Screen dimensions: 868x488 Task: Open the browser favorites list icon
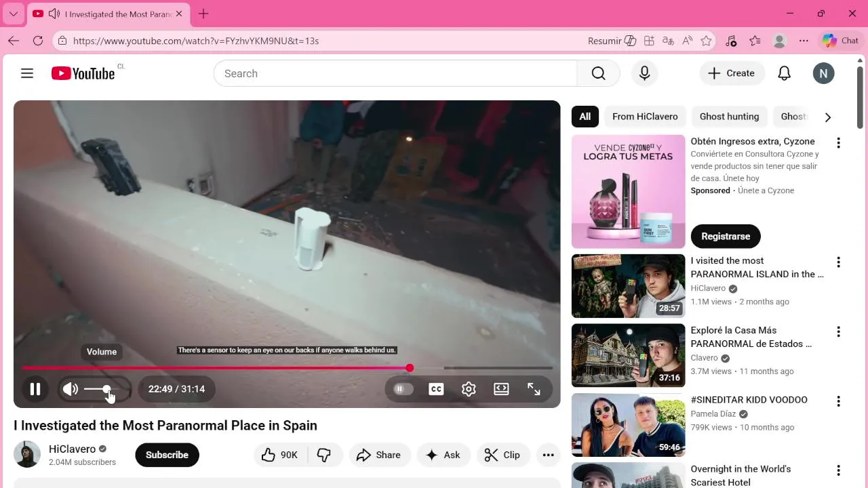[755, 41]
